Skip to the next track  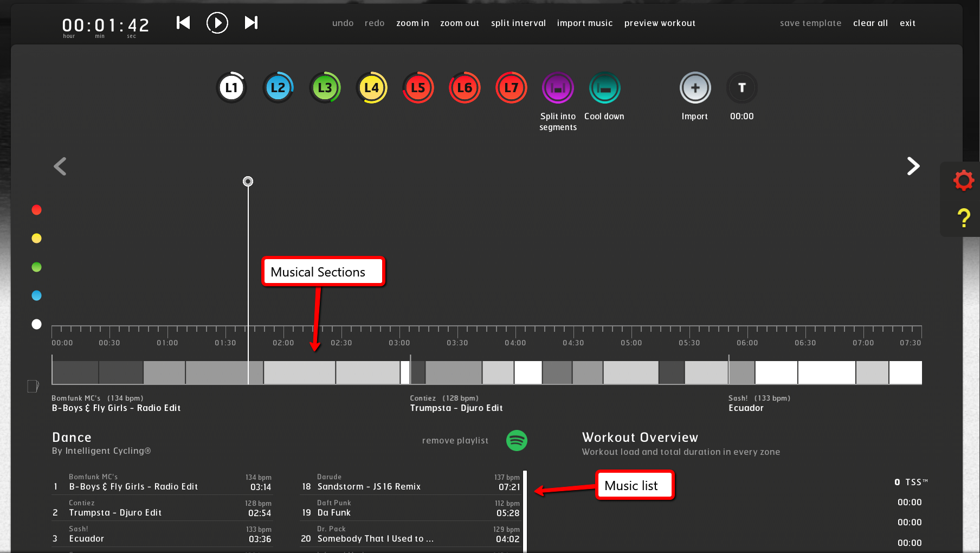tap(251, 23)
